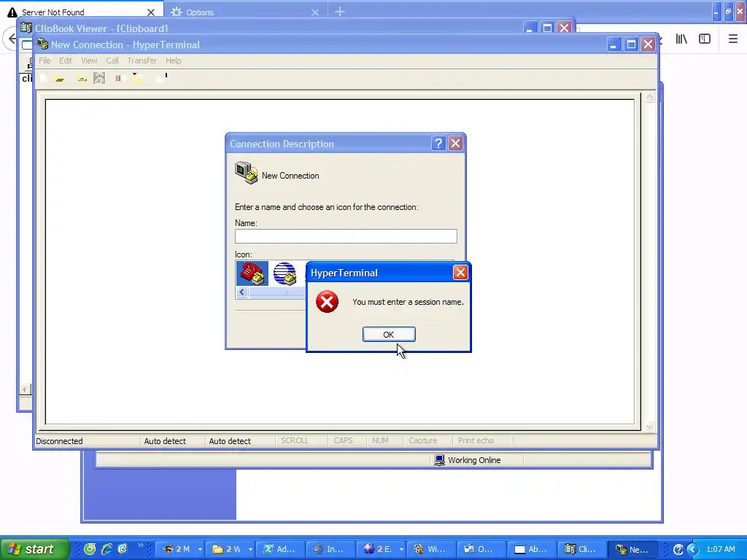
Task: Click the first Auto detect status entry
Action: pyautogui.click(x=165, y=441)
